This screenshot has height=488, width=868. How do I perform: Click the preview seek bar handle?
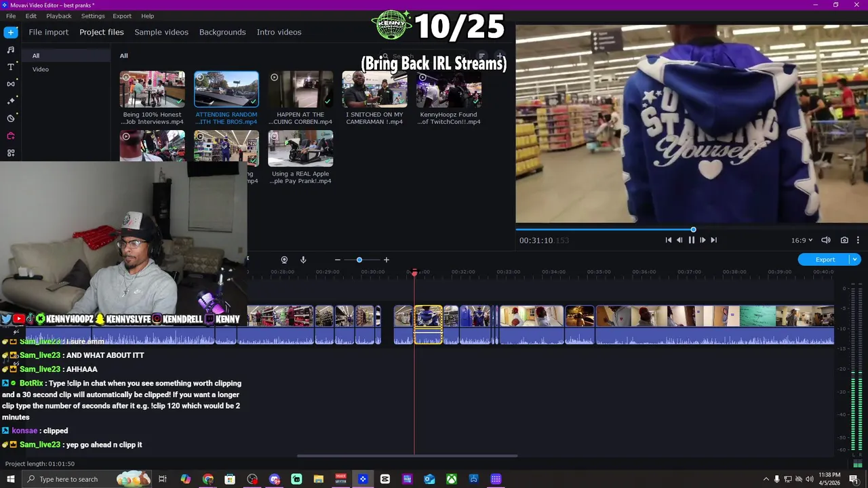point(693,230)
